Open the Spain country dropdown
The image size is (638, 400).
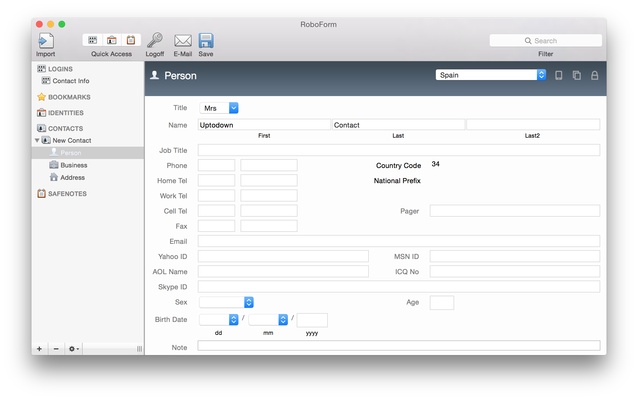point(491,75)
